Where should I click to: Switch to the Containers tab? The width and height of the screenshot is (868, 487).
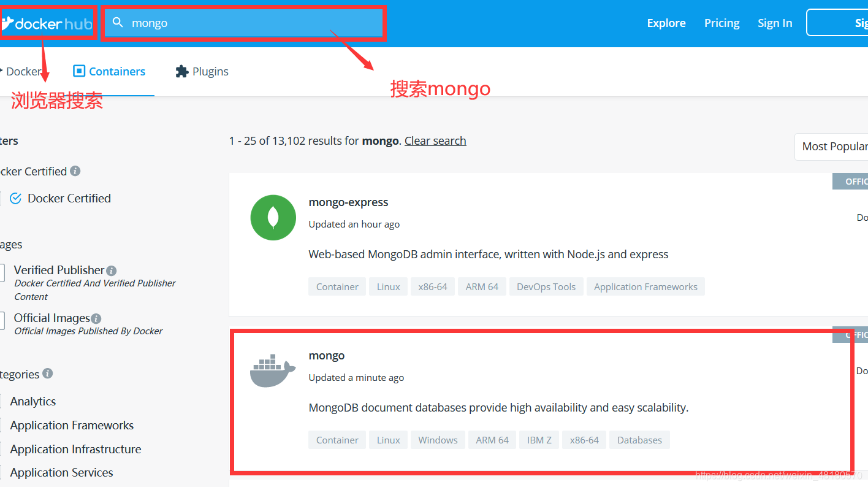click(109, 71)
